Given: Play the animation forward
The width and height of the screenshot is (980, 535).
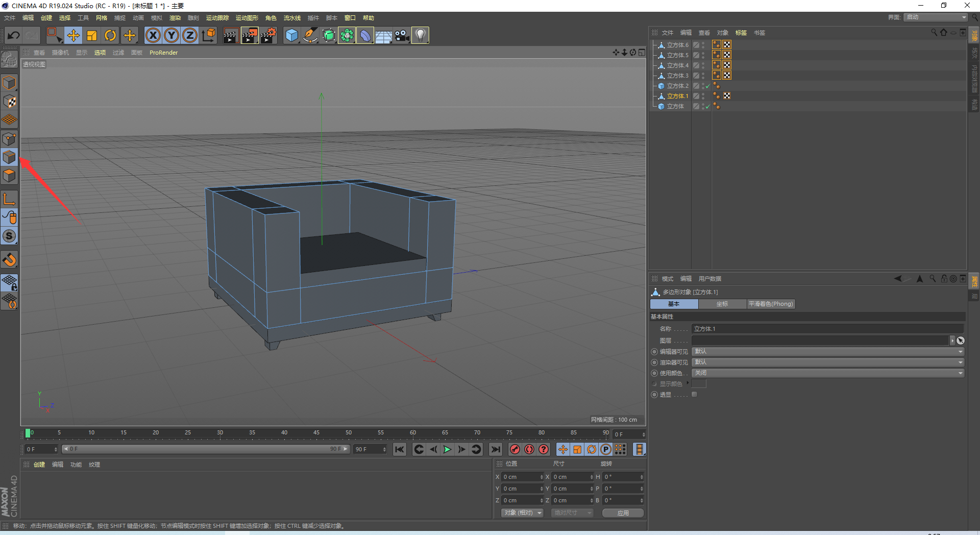Looking at the screenshot, I should tap(447, 449).
